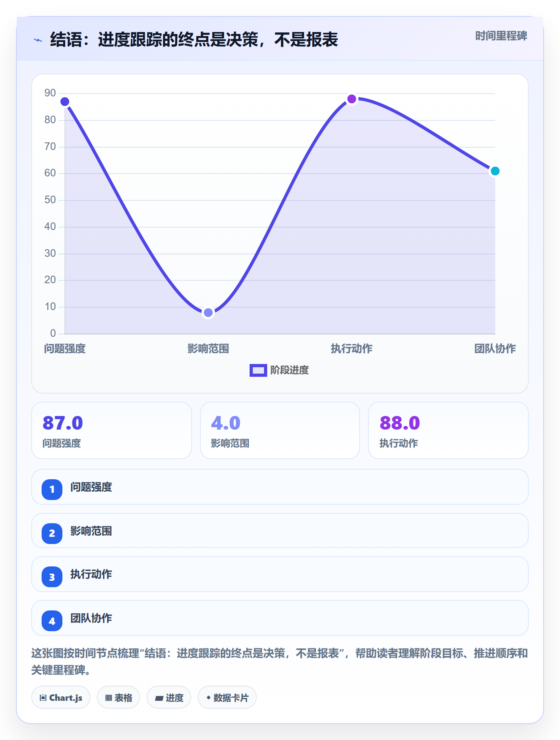560x740 pixels.
Task: Click the 执行动作 data point on chart
Action: 352,99
